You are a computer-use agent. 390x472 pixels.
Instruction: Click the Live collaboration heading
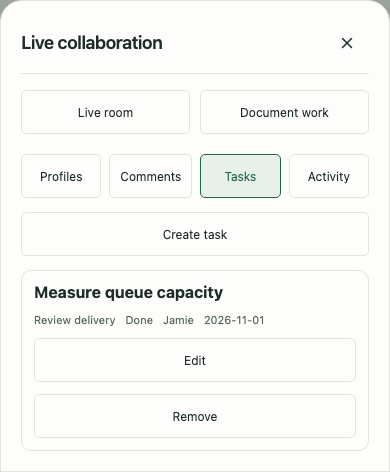click(x=92, y=43)
